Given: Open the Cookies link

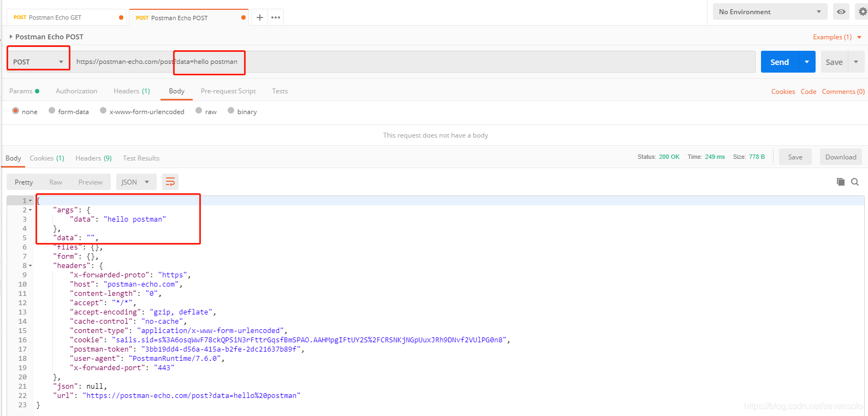Looking at the screenshot, I should pos(783,92).
